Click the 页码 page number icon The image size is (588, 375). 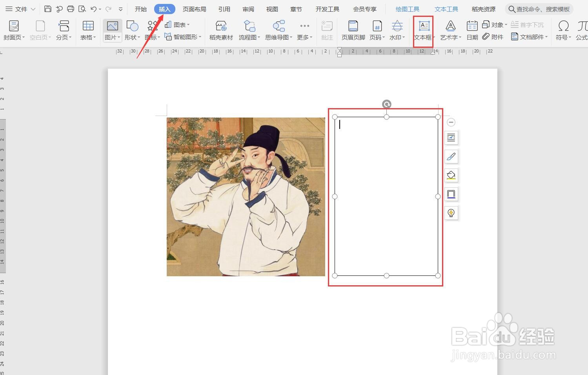pos(377,26)
